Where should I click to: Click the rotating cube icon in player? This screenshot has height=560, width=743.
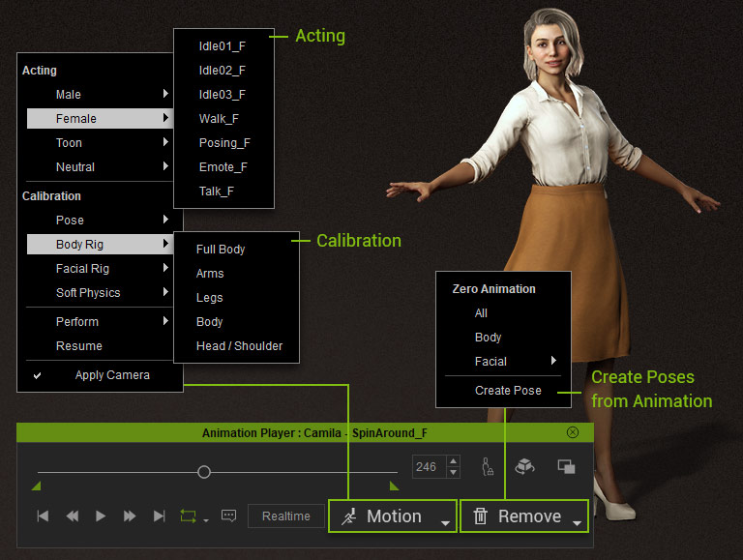(x=524, y=466)
